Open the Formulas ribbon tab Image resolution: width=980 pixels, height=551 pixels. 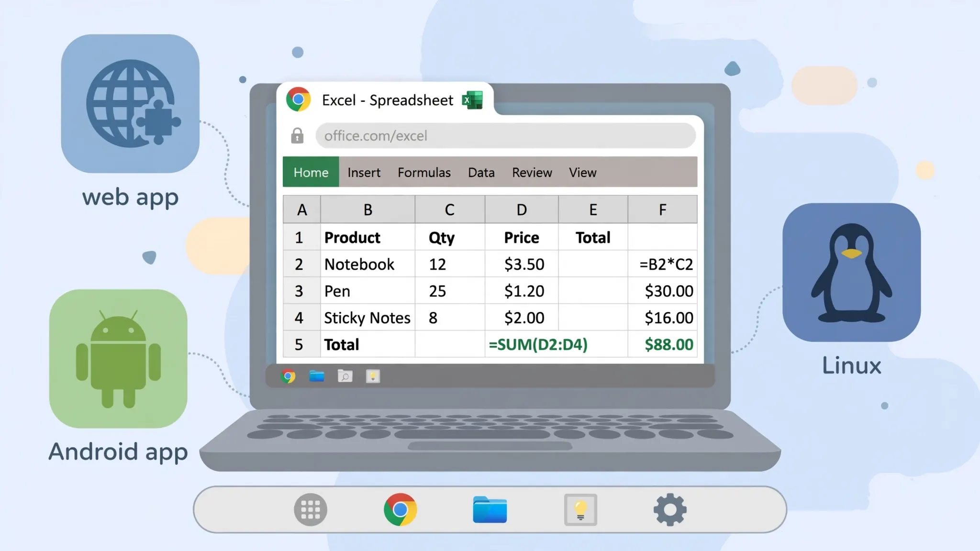(424, 172)
